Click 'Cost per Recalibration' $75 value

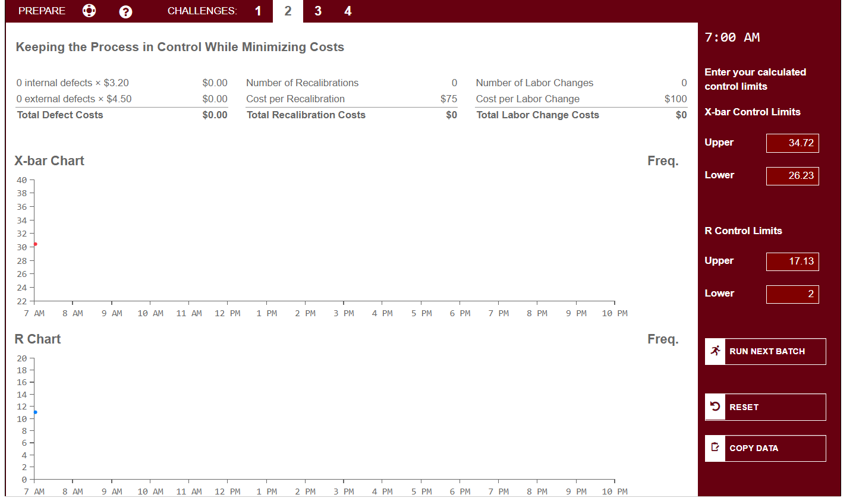click(449, 99)
